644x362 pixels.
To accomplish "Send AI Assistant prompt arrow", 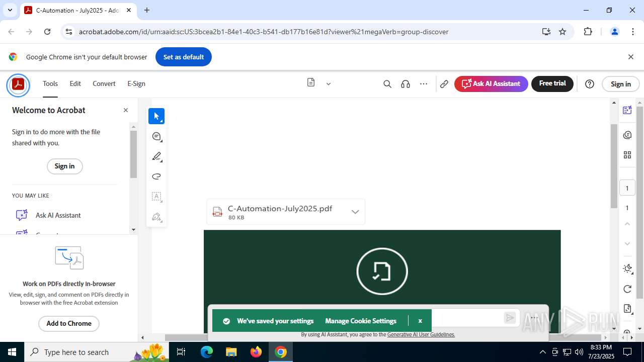I will 510,318.
